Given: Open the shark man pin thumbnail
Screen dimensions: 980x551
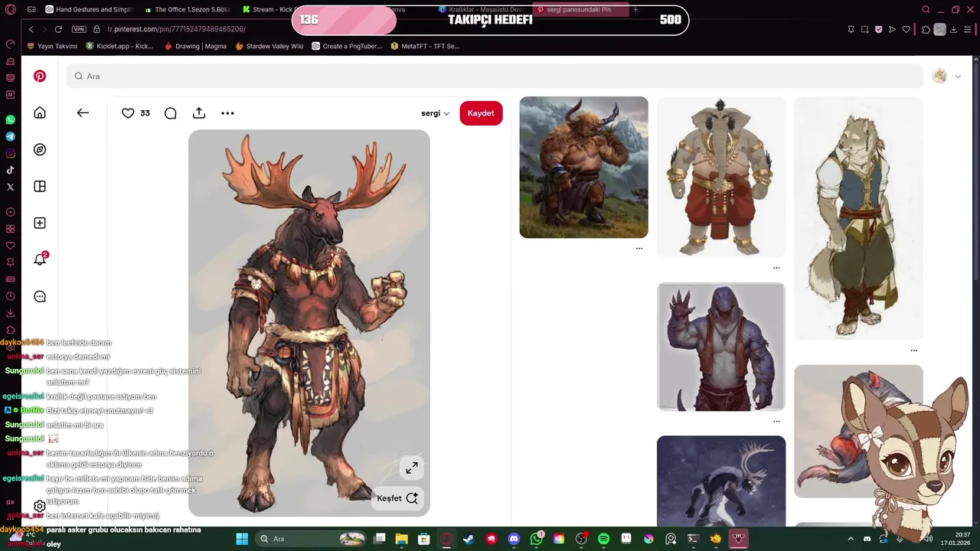Looking at the screenshot, I should point(721,347).
